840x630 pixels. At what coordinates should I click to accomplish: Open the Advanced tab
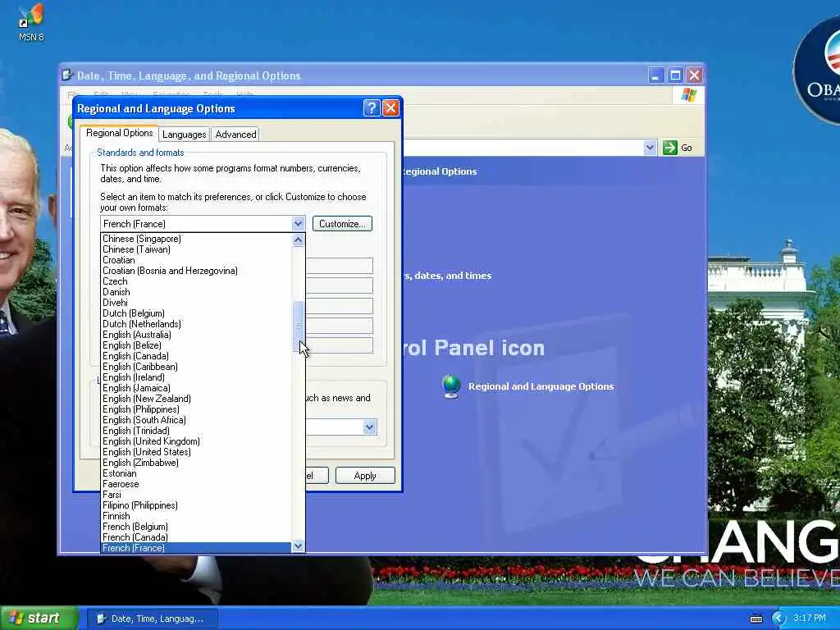235,135
